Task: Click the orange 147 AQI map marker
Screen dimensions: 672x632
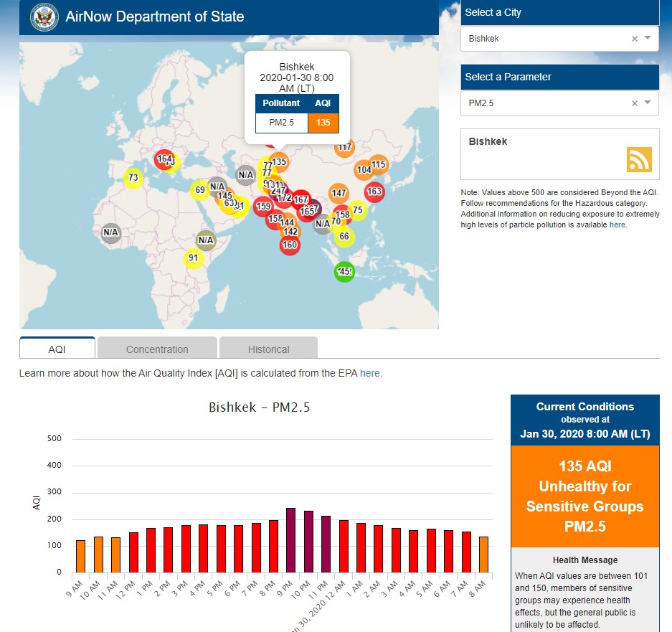Action: click(339, 193)
